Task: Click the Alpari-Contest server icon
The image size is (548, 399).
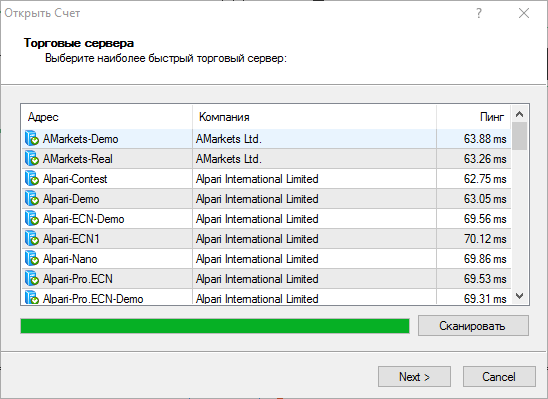Action: 32,179
